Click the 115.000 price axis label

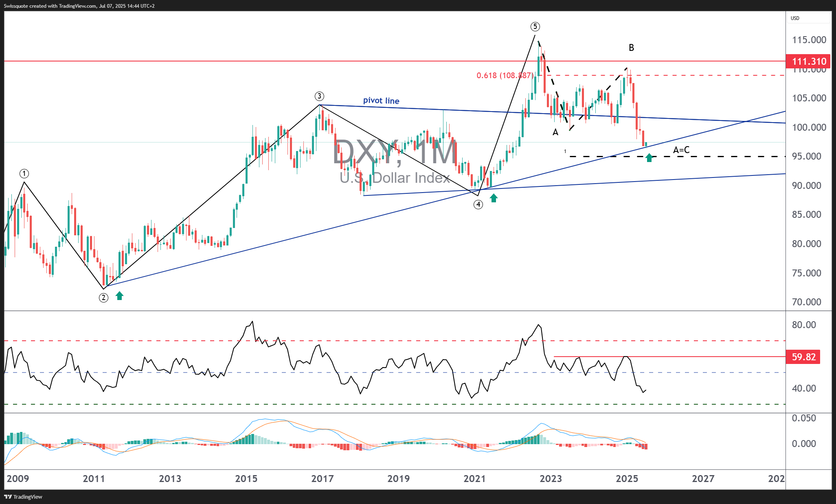pyautogui.click(x=809, y=40)
